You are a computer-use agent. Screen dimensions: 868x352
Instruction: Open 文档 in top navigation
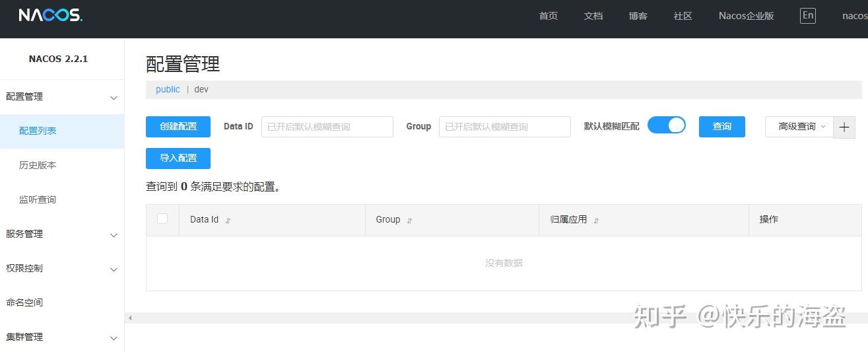point(593,16)
